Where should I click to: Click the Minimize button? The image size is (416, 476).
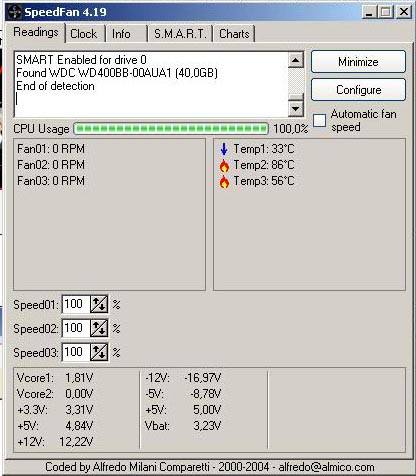pos(358,62)
